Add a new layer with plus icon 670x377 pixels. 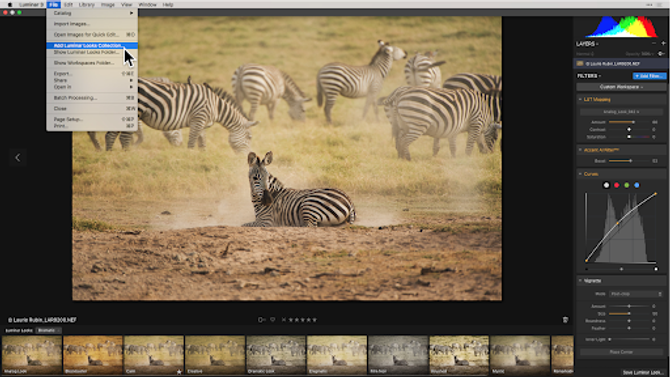tap(663, 44)
